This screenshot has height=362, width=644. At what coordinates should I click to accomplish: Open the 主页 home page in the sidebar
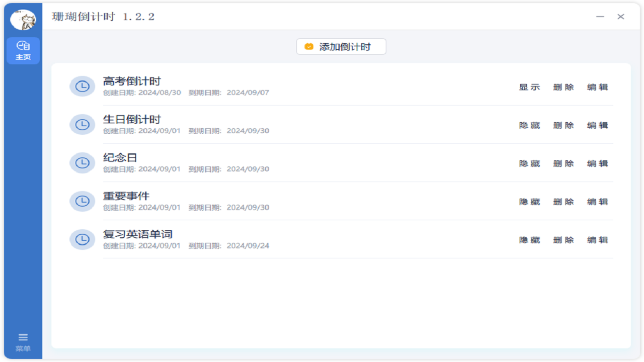pos(22,50)
